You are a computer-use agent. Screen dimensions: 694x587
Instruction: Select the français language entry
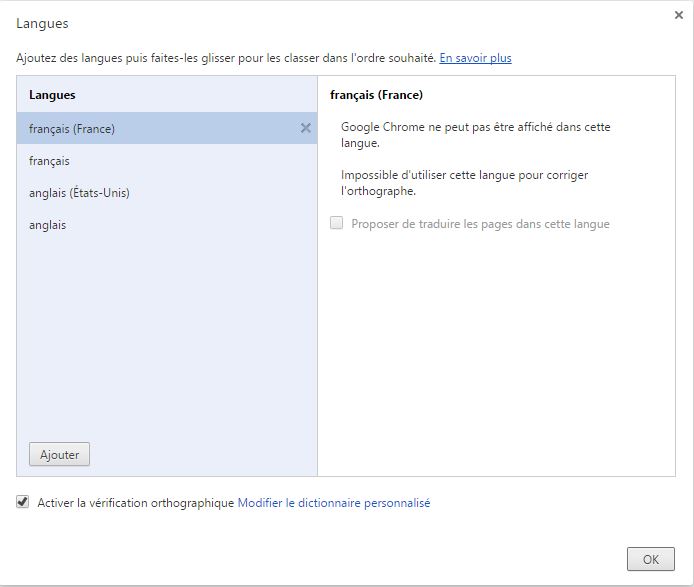pos(50,161)
